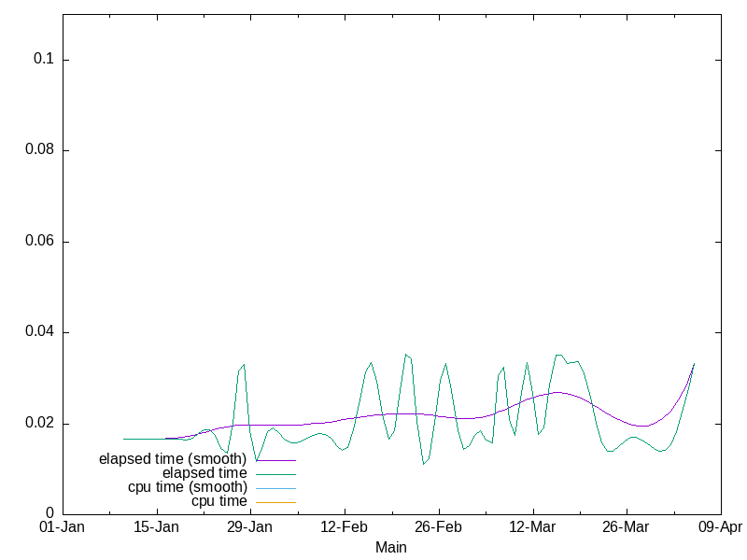Click the 26-Feb x-axis date label

click(x=438, y=528)
